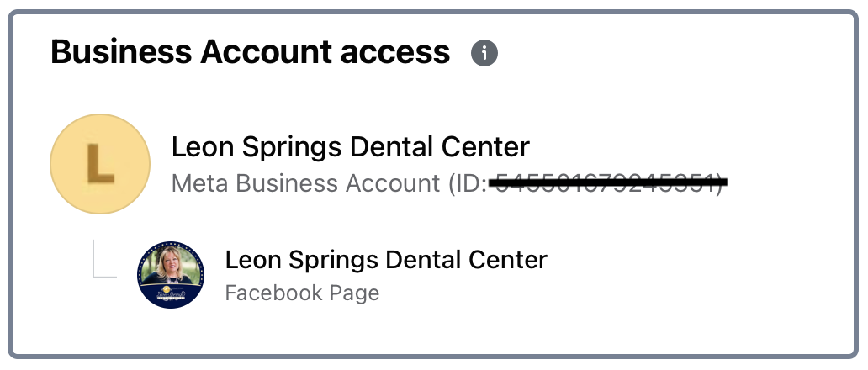Click the word access in the heading

click(395, 52)
